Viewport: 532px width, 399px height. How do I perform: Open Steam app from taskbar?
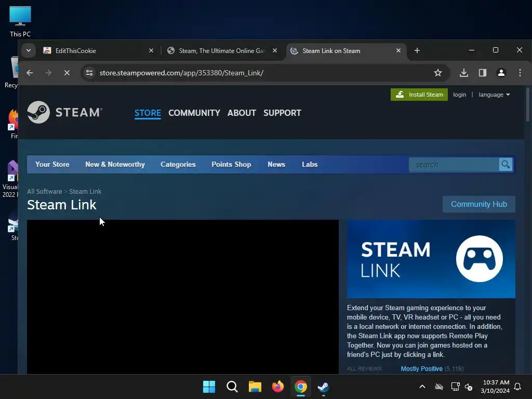(x=323, y=387)
